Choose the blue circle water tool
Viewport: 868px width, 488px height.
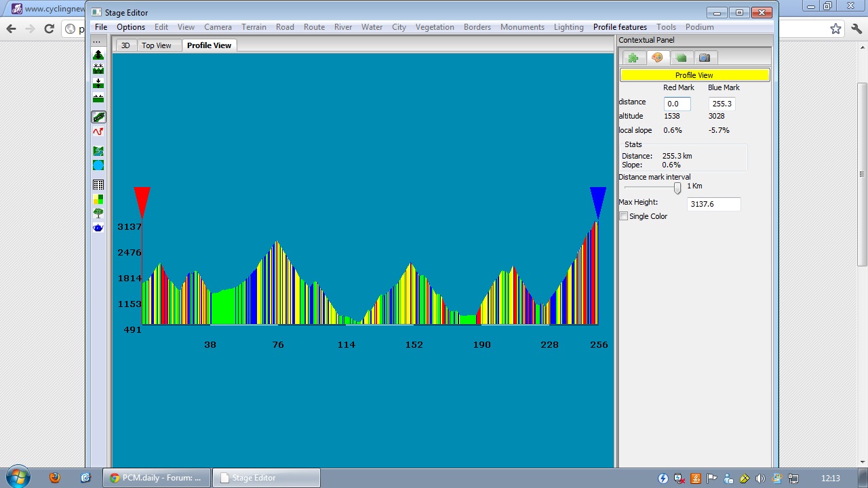(x=98, y=165)
